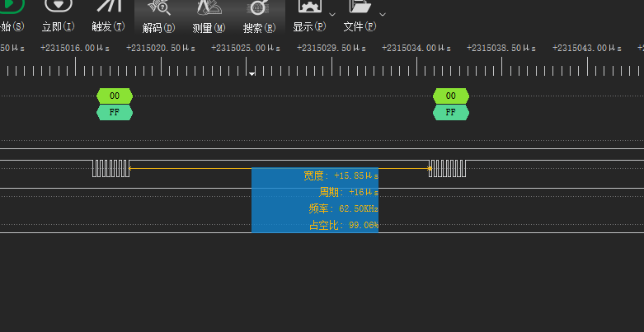
Task: Click the Display (显示) toolbar icon
Action: point(310,7)
